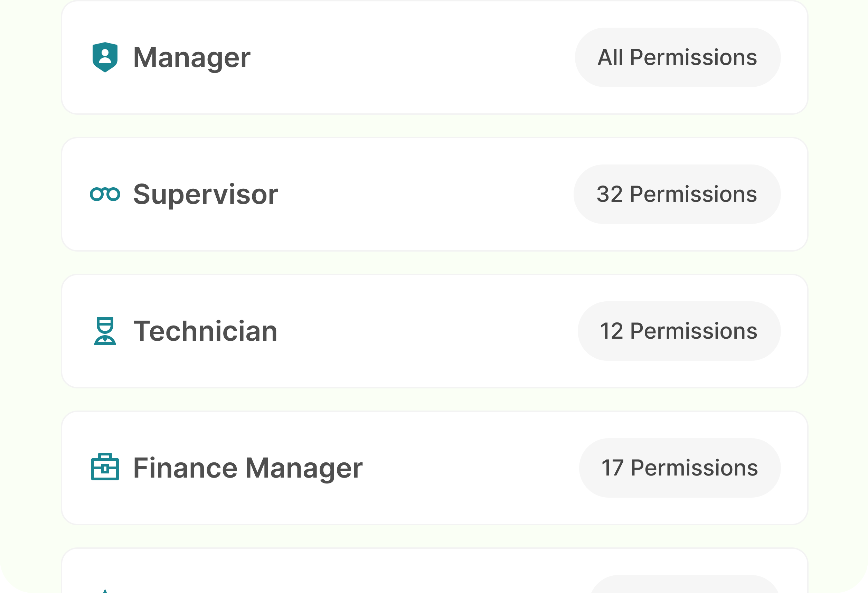Click blank space inside the Manager card
Image resolution: width=868 pixels, height=593 pixels.
411,57
